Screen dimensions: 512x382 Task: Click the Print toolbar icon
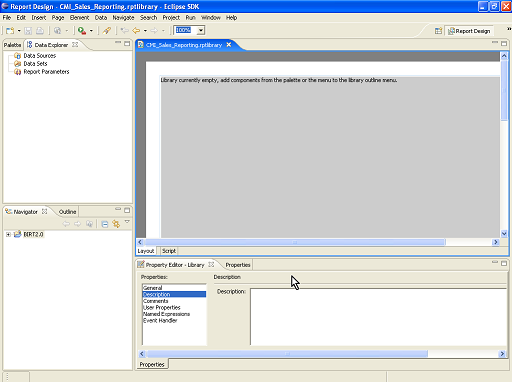(40, 31)
